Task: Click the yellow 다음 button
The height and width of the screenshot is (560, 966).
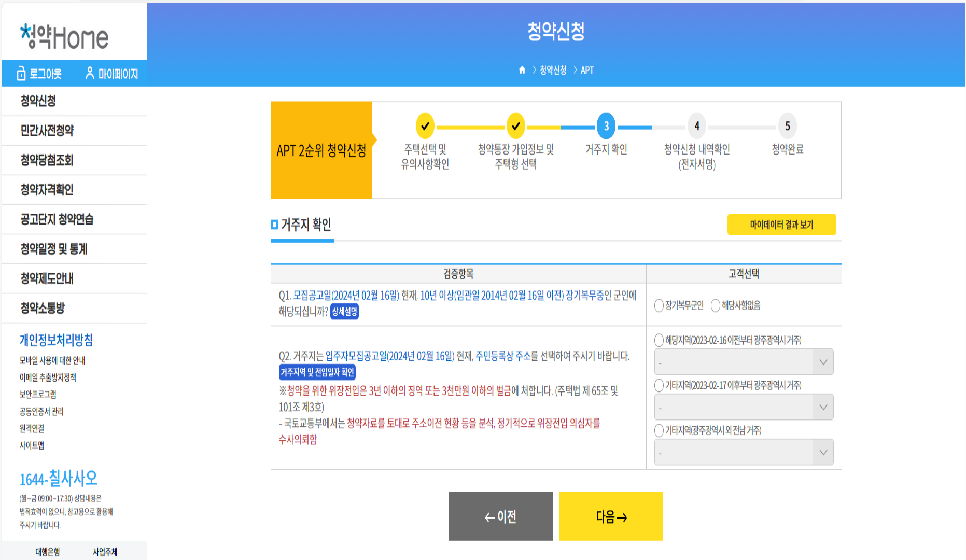Action: tap(611, 516)
